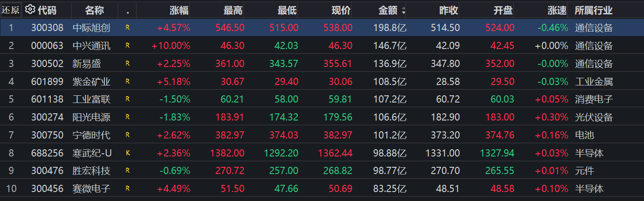Click the R marker for 胜宏科技
The image size is (644, 201).
click(x=127, y=171)
